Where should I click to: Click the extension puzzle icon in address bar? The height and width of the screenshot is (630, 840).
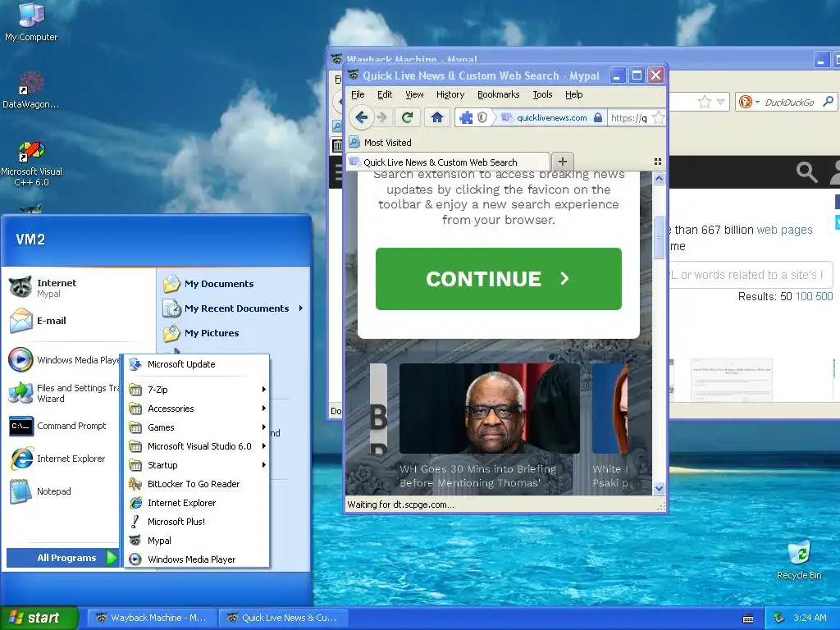(466, 117)
